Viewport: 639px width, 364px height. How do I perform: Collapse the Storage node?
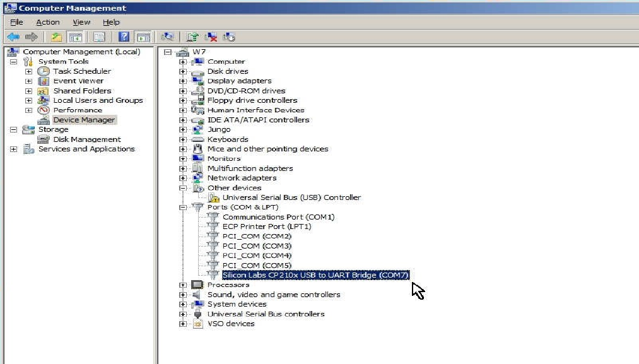point(13,129)
